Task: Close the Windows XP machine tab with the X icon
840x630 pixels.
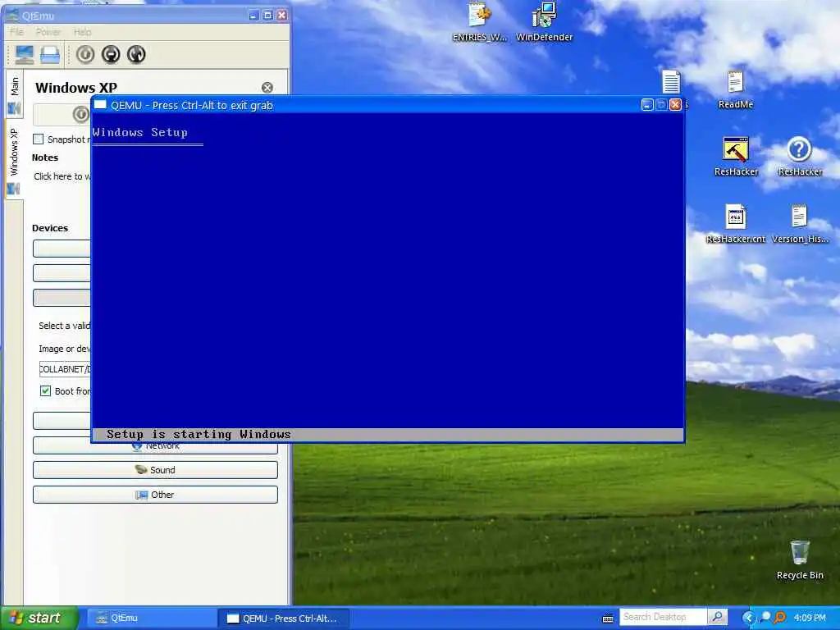Action: 267,87
